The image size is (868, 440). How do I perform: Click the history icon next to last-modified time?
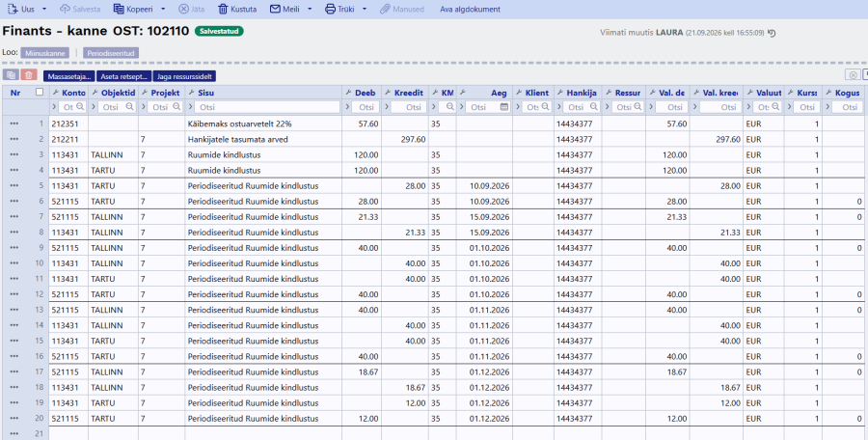(x=772, y=33)
